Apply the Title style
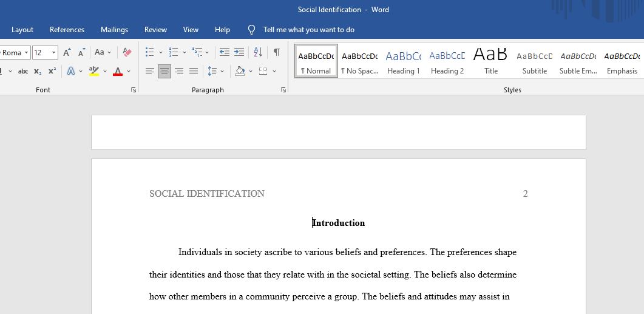 [x=491, y=61]
